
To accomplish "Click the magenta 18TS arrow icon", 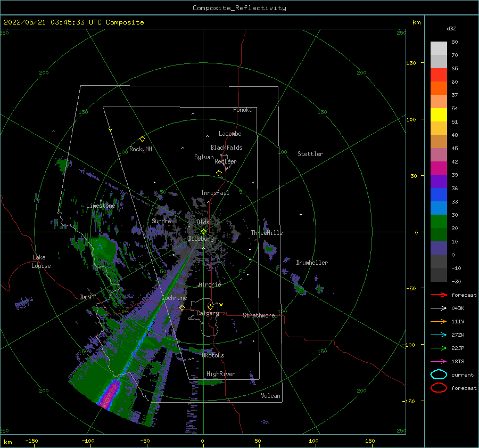I will click(x=439, y=362).
